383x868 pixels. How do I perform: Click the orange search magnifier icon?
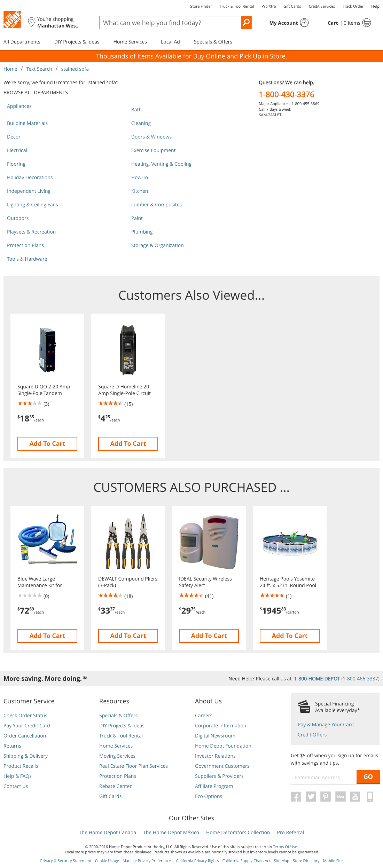246,23
